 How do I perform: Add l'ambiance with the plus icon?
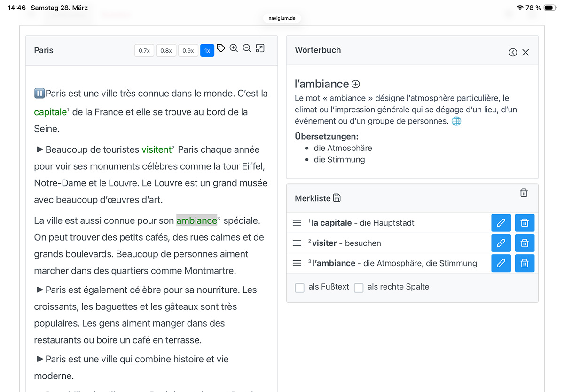(356, 85)
